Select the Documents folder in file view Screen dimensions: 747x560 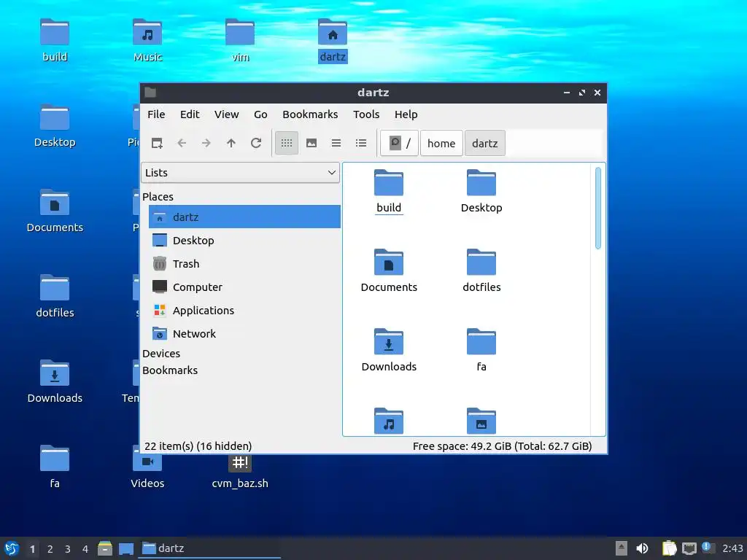point(389,271)
